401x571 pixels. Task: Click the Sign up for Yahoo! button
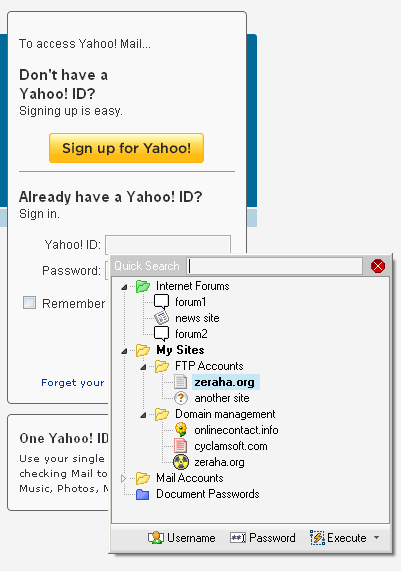coord(126,148)
